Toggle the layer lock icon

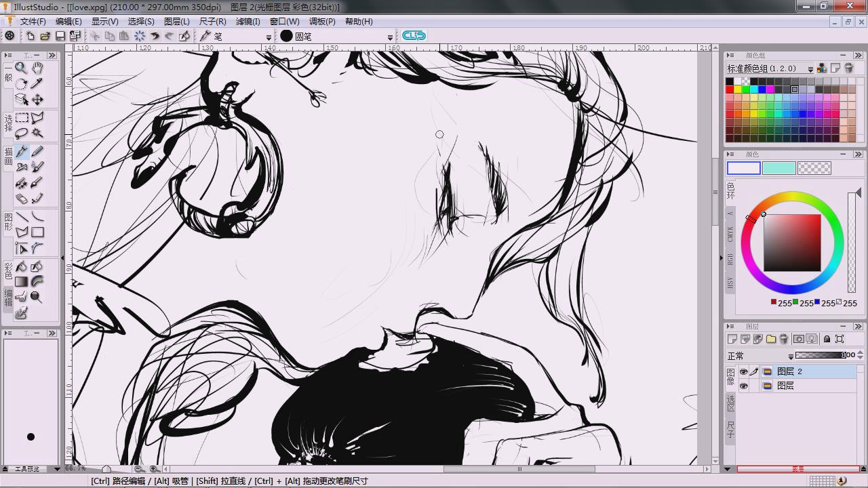827,339
